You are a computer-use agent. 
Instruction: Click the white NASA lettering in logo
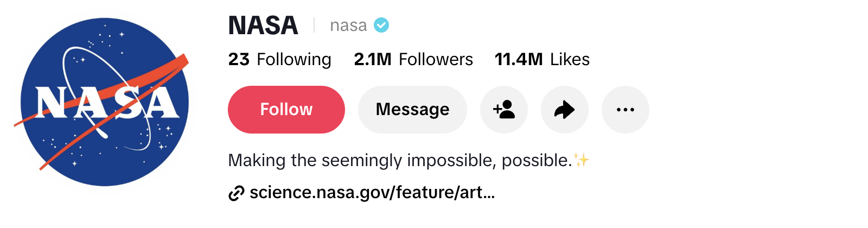[x=107, y=103]
